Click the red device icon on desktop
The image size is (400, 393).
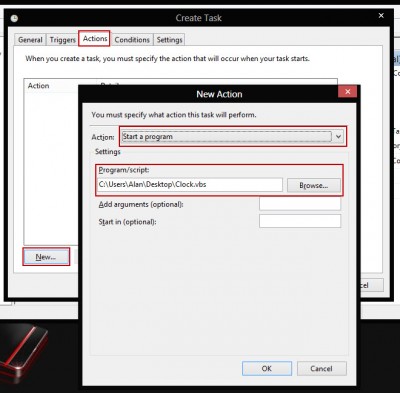tap(22, 351)
